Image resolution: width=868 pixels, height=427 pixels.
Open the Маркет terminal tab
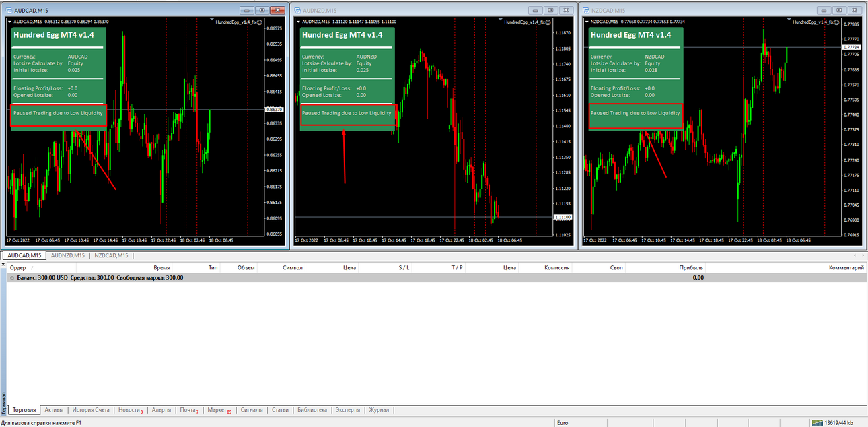219,409
